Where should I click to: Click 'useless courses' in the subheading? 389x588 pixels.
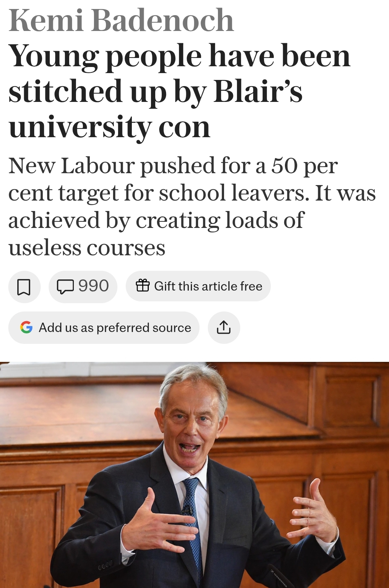(x=87, y=248)
